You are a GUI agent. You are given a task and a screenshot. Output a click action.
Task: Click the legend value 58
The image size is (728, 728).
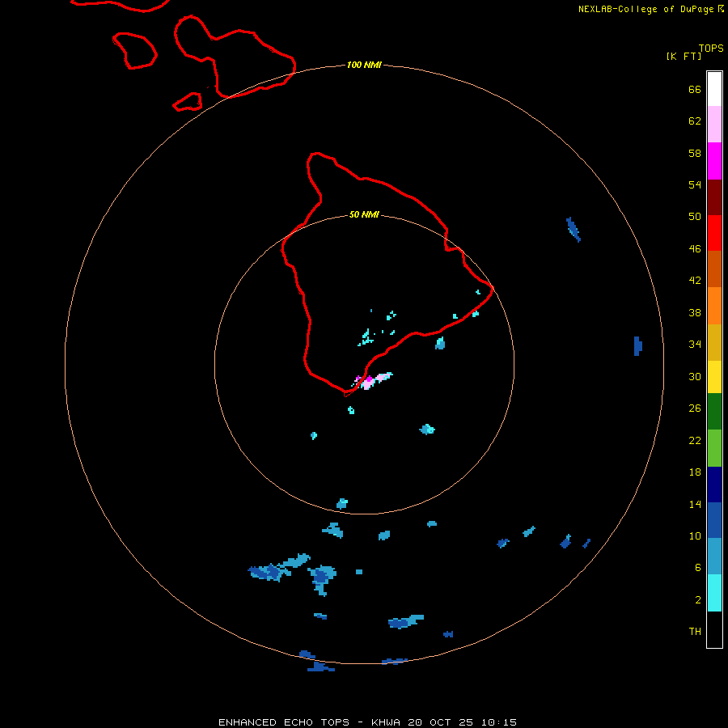[x=695, y=153]
